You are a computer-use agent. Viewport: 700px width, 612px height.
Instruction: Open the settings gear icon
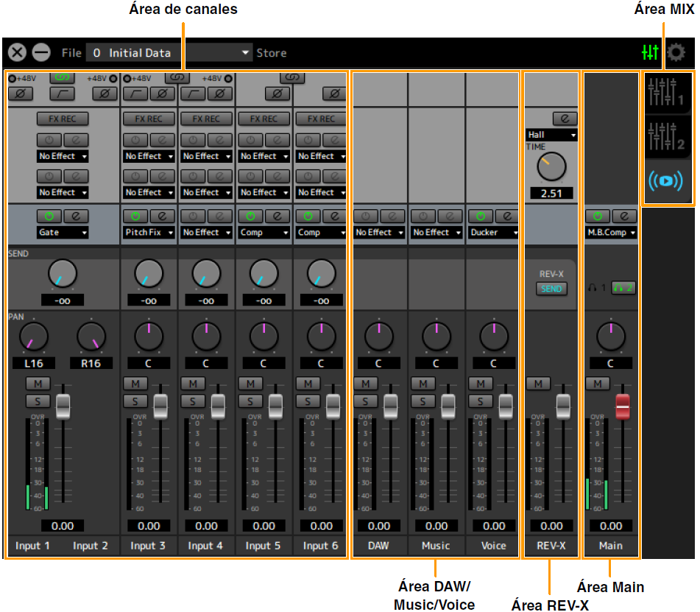click(676, 53)
